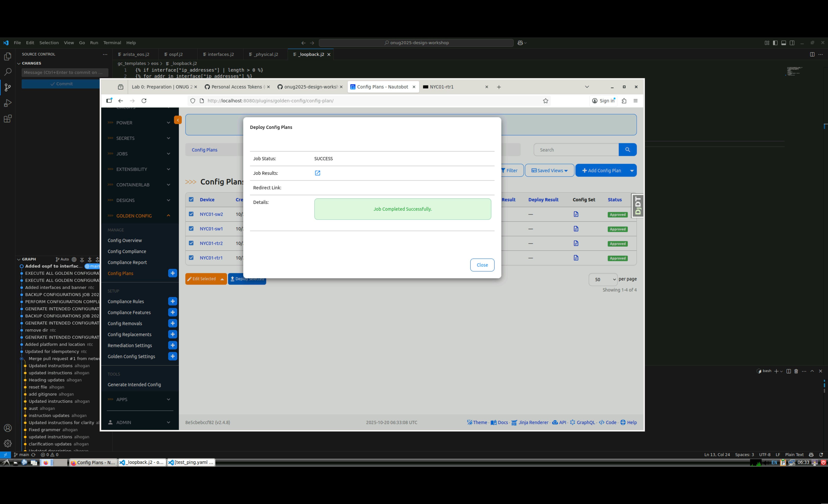Bookmark this page with the star icon
The image size is (828, 504).
tap(545, 101)
